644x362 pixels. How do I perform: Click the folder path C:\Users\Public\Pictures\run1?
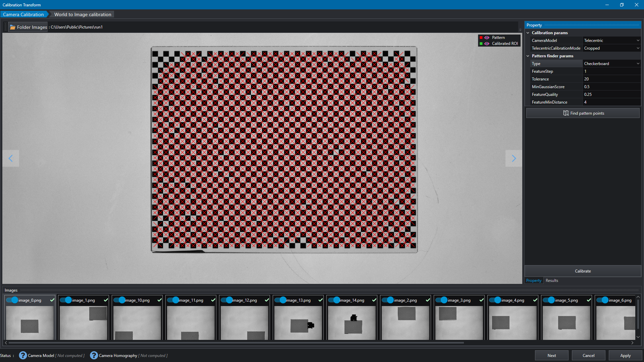(x=77, y=27)
